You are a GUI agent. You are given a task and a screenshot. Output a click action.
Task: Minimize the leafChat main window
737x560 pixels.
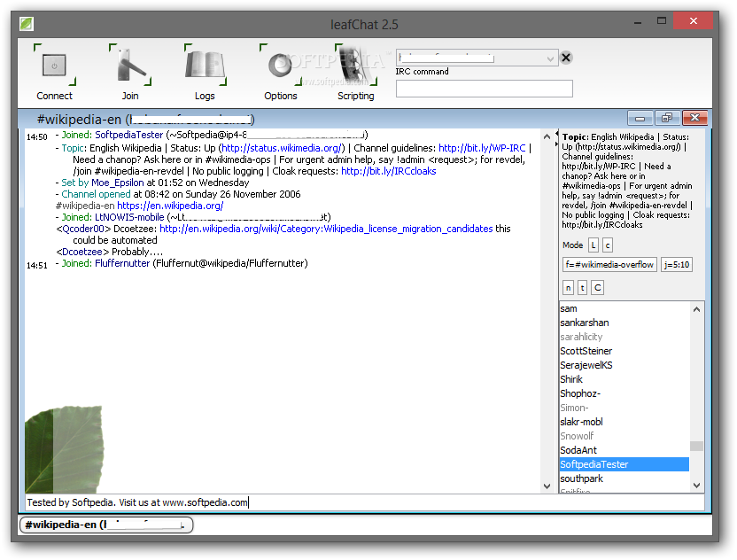[x=638, y=22]
